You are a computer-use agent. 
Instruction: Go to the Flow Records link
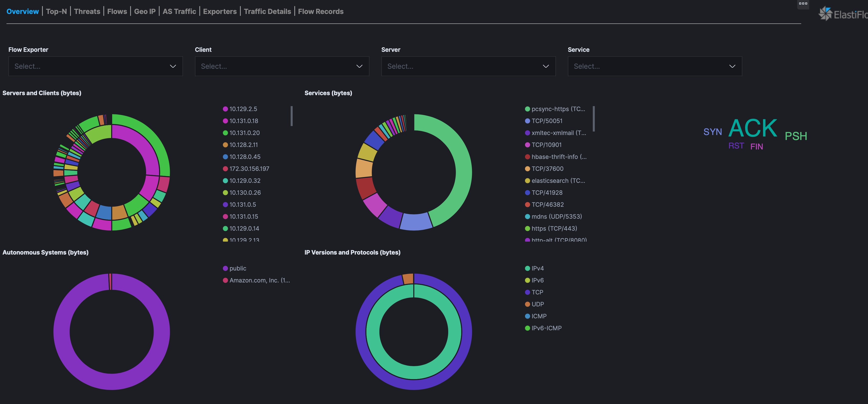[x=320, y=11]
